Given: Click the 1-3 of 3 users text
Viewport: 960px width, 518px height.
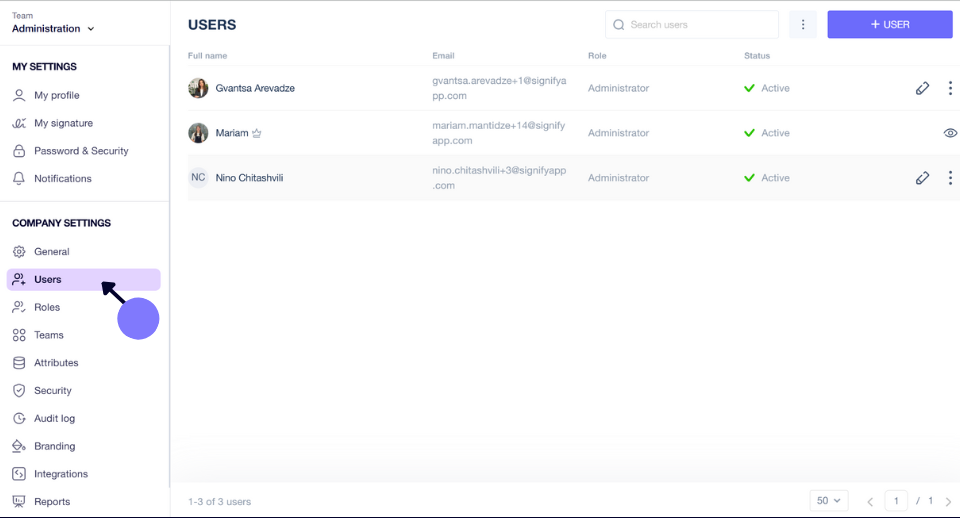Looking at the screenshot, I should (219, 501).
